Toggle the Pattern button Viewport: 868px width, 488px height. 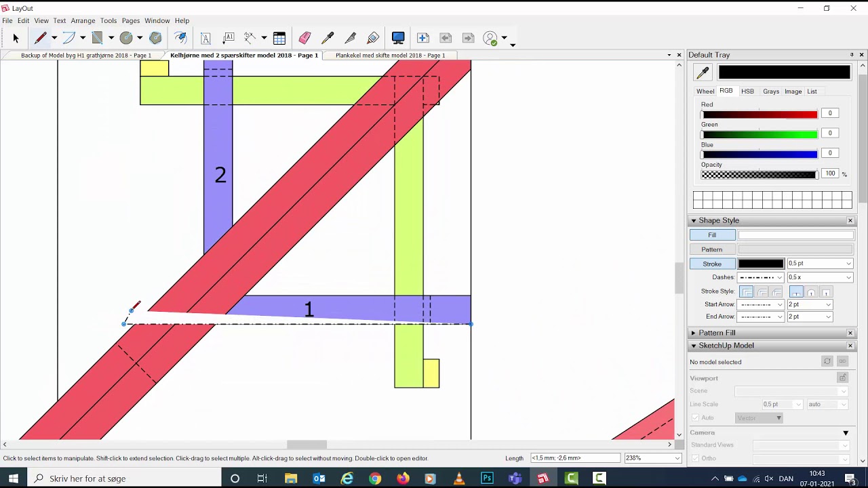pyautogui.click(x=712, y=249)
